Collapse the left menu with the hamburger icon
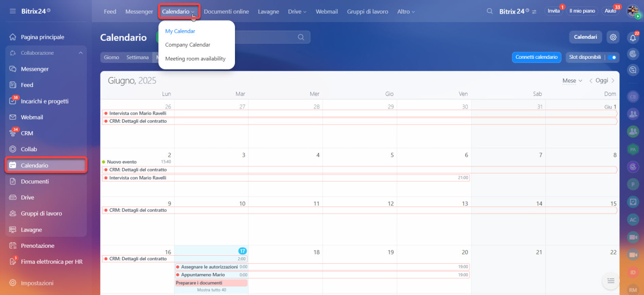This screenshot has height=295, width=644. click(13, 11)
